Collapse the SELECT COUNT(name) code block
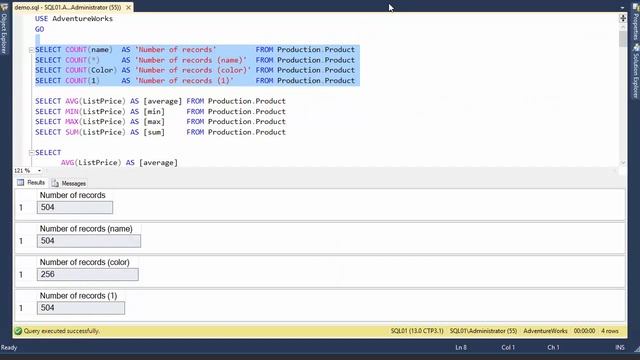The height and width of the screenshot is (360, 640). tap(31, 50)
